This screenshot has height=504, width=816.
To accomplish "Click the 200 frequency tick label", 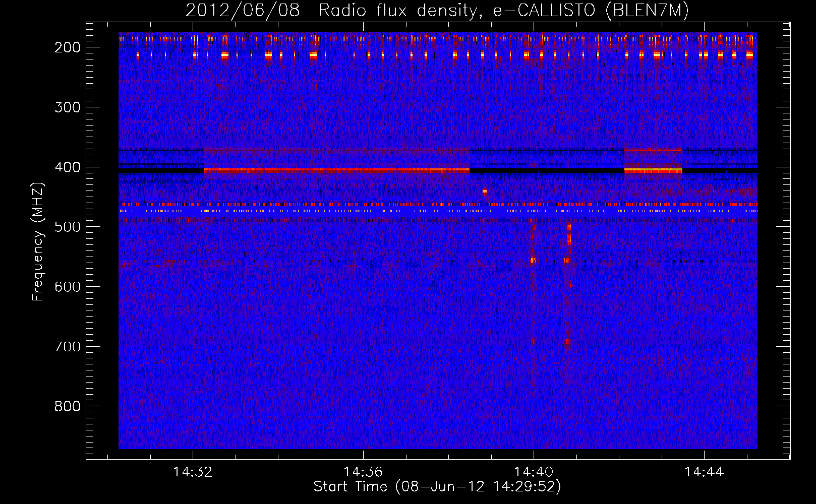I will pos(68,47).
